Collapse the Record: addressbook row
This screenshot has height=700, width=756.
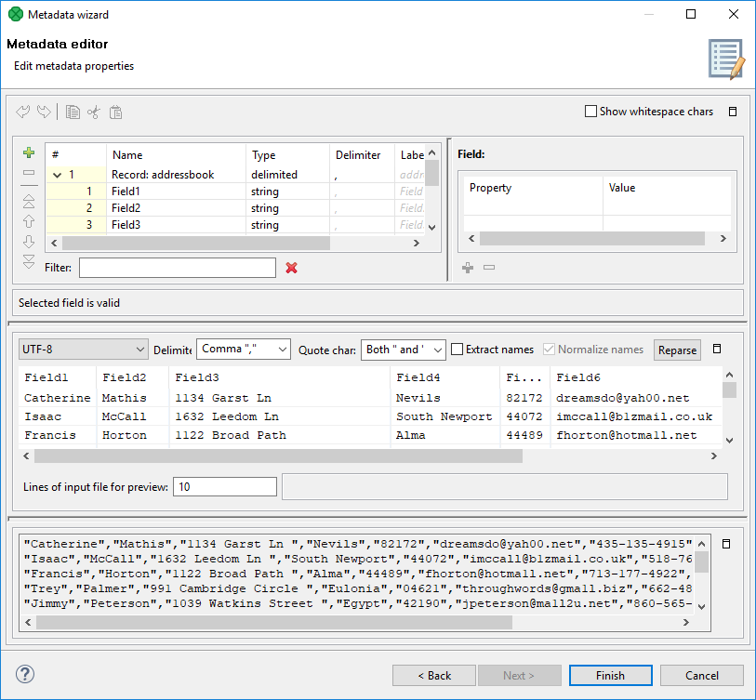coord(58,174)
